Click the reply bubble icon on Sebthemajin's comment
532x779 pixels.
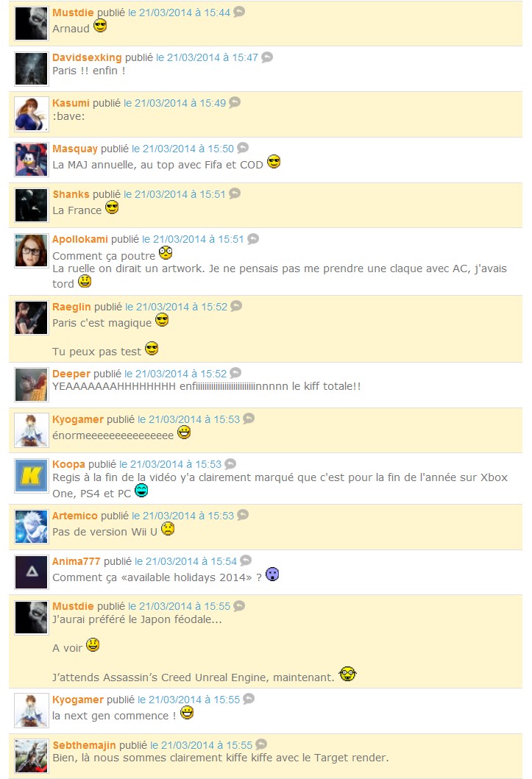point(261,744)
